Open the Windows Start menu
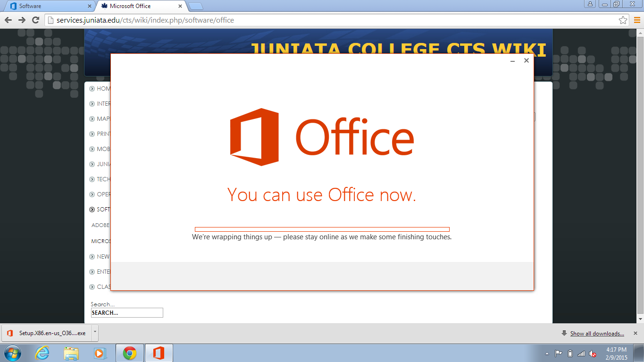 [x=12, y=353]
